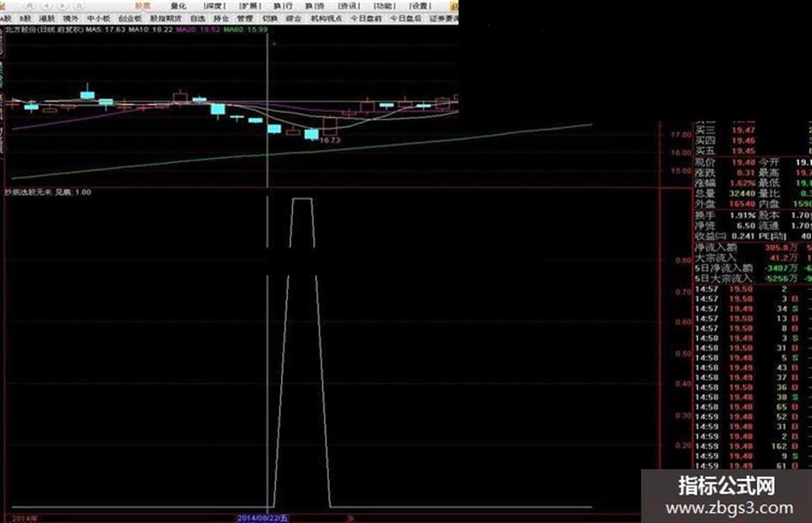The width and height of the screenshot is (812, 523).
Task: Click the 收益 0.241 value
Action: coord(743,235)
